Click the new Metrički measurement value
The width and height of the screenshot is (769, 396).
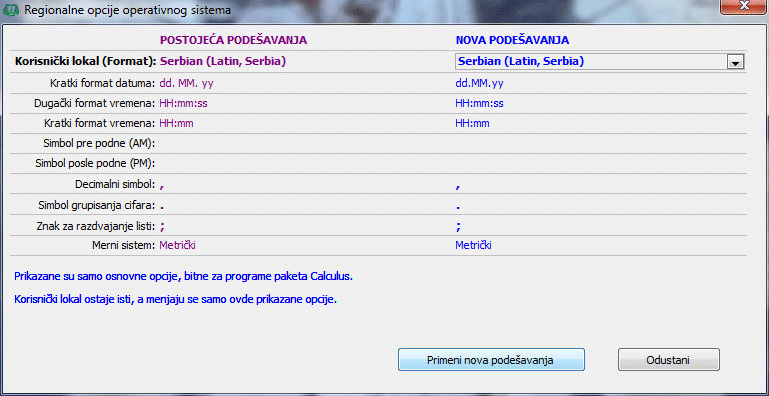pos(473,245)
